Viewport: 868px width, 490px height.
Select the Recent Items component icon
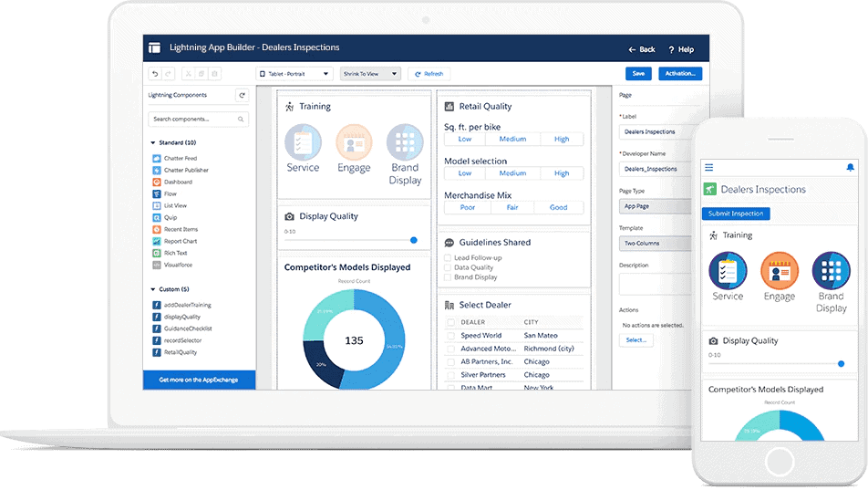click(x=157, y=229)
